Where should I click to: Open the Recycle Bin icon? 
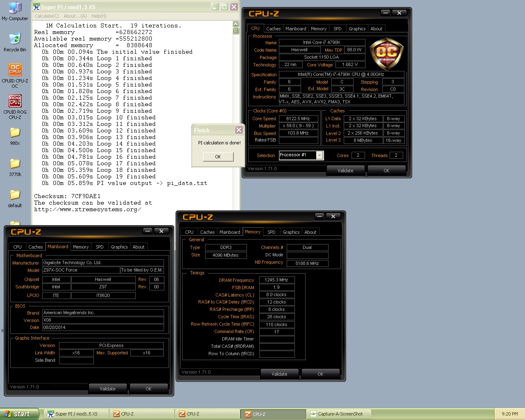point(15,42)
